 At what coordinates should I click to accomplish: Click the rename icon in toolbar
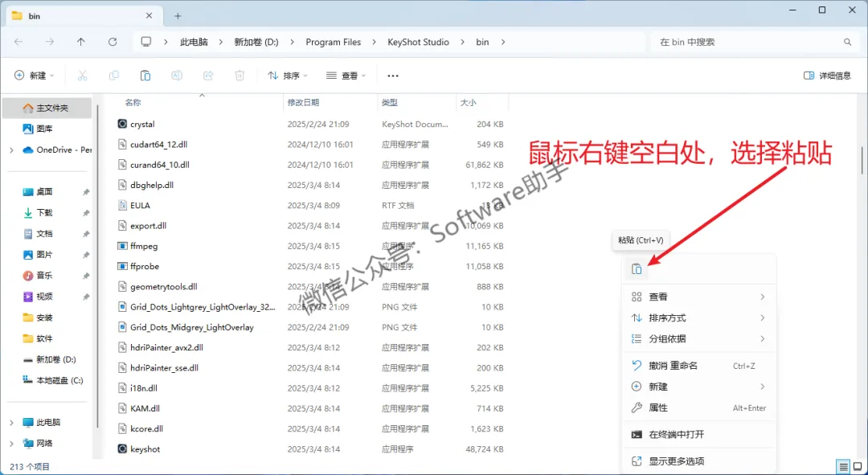(x=177, y=76)
